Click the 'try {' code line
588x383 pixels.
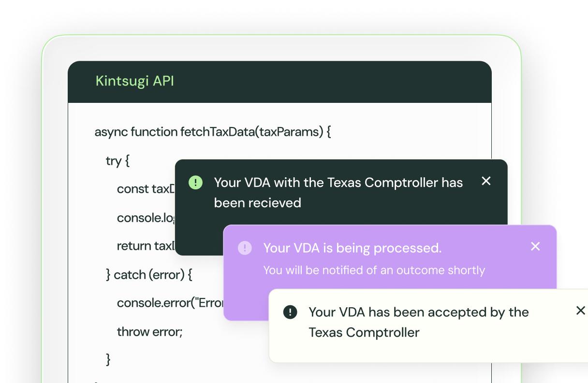[x=118, y=161]
